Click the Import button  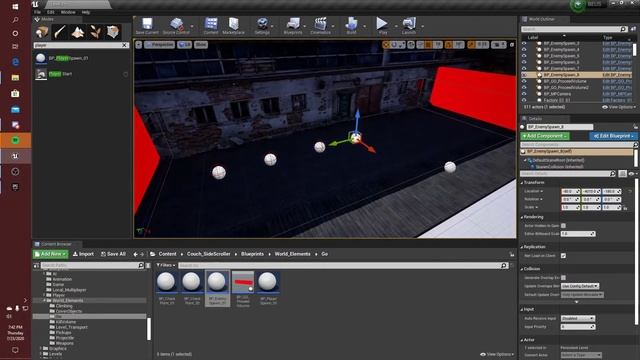[x=83, y=254]
